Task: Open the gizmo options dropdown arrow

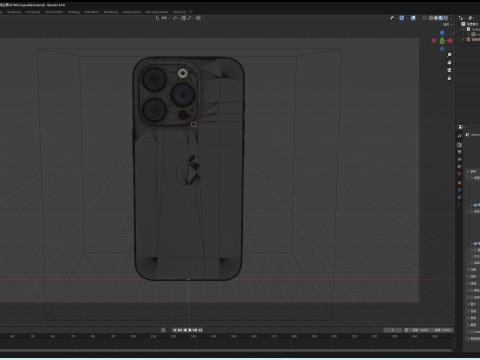Action: pyautogui.click(x=407, y=18)
